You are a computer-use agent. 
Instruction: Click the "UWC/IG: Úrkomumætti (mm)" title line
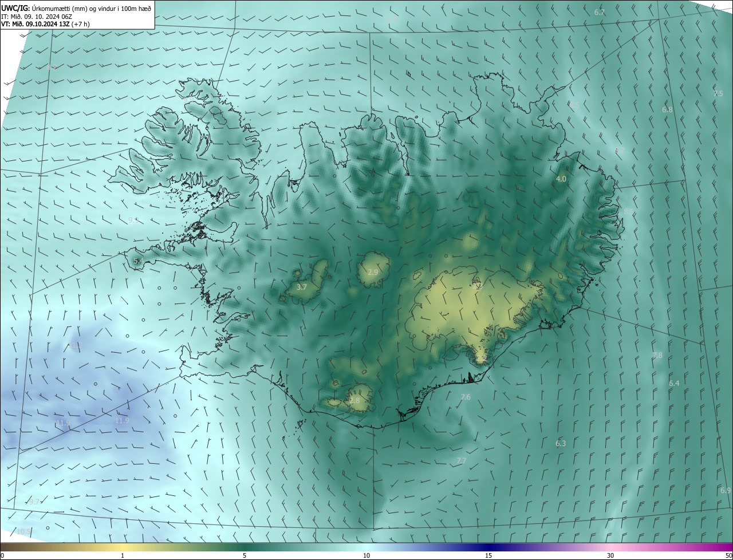click(77, 8)
